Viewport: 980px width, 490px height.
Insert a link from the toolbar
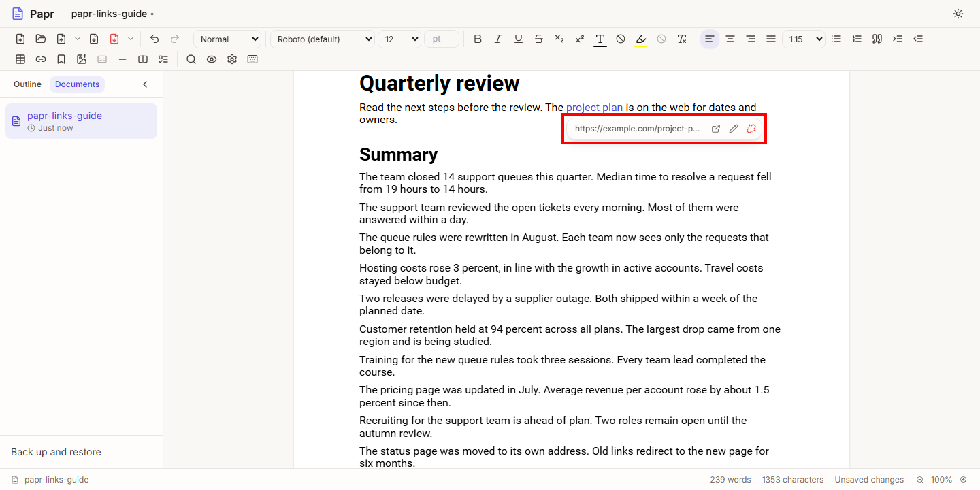(x=41, y=59)
